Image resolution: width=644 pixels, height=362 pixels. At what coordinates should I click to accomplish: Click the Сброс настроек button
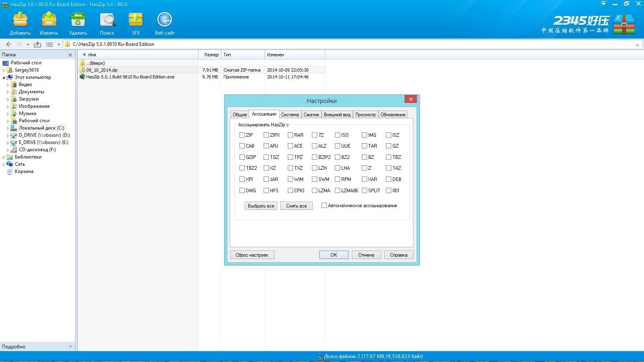click(252, 255)
